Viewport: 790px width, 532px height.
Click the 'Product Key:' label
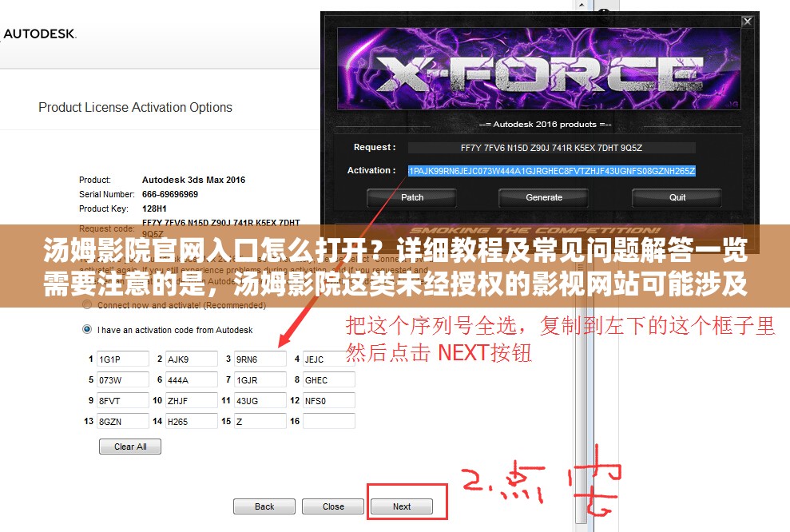[x=104, y=208]
